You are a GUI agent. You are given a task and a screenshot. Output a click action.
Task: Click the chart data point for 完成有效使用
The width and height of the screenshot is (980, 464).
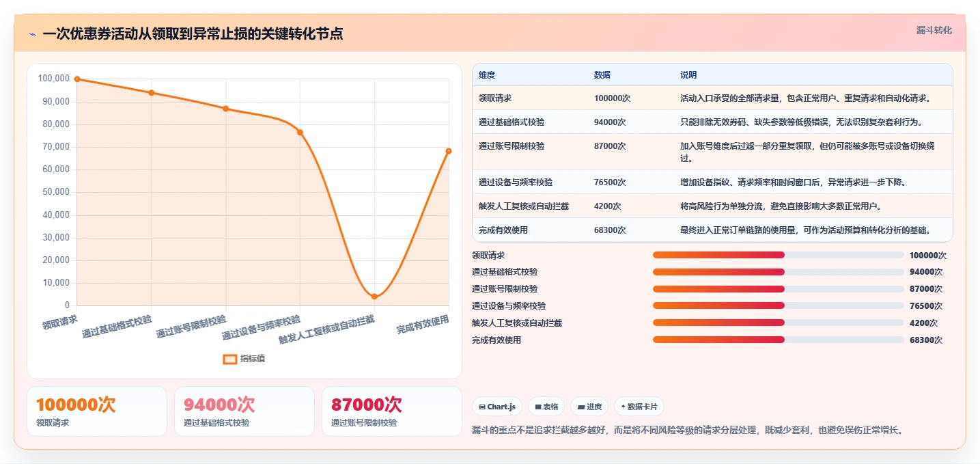coord(449,151)
